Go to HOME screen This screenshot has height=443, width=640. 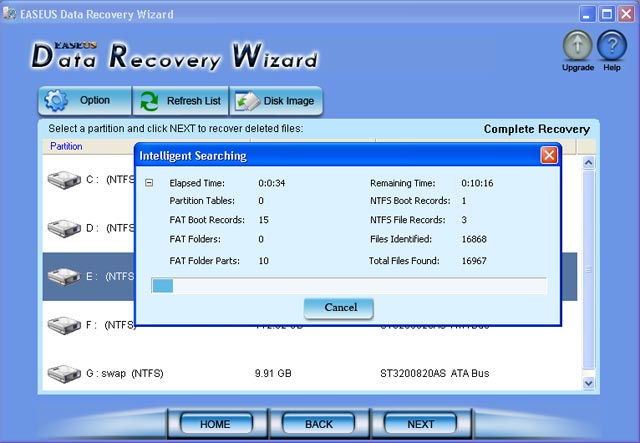point(216,424)
